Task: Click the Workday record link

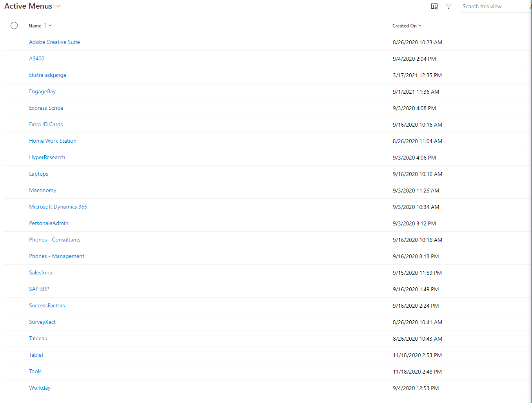Action: tap(40, 388)
